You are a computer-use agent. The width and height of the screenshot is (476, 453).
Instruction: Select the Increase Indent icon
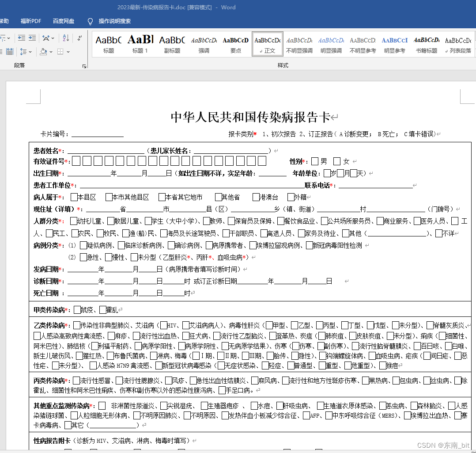pyautogui.click(x=31, y=38)
